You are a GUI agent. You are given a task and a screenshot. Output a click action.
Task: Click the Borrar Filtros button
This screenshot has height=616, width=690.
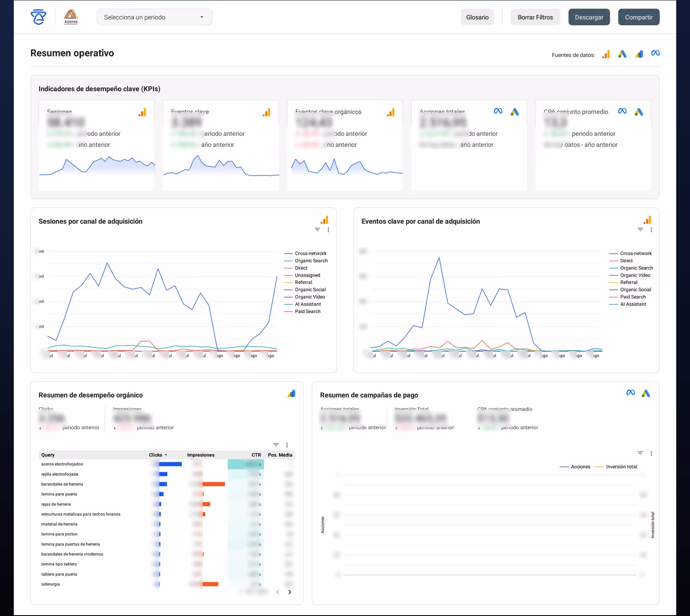(x=535, y=17)
